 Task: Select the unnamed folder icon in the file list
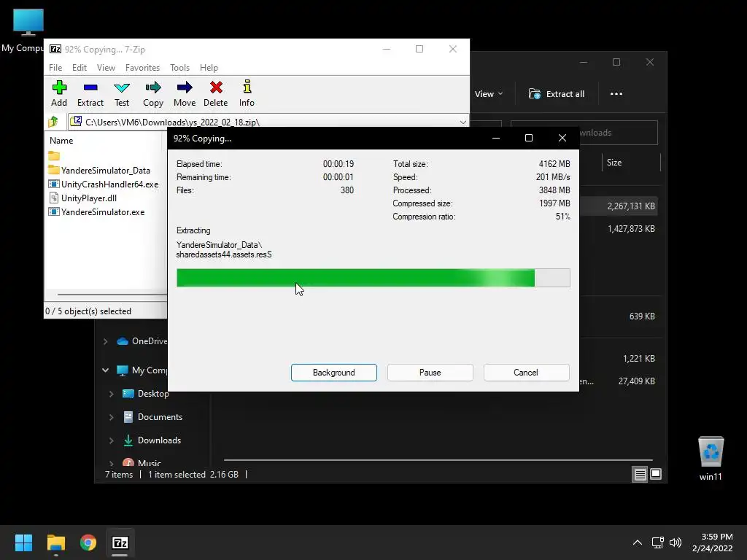pyautogui.click(x=54, y=156)
